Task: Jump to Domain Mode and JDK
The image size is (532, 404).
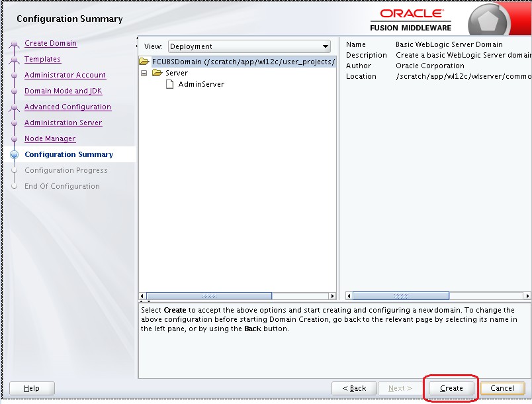Action: coord(63,91)
